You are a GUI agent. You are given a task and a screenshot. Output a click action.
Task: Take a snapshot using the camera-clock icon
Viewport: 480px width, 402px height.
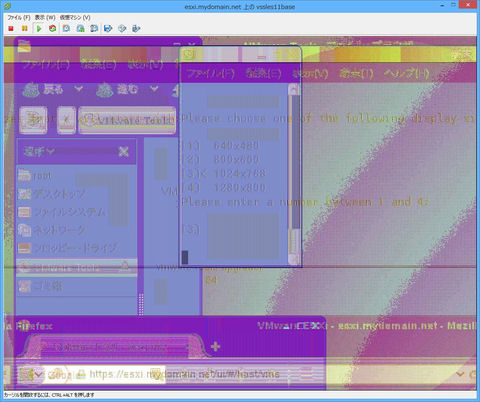66,29
